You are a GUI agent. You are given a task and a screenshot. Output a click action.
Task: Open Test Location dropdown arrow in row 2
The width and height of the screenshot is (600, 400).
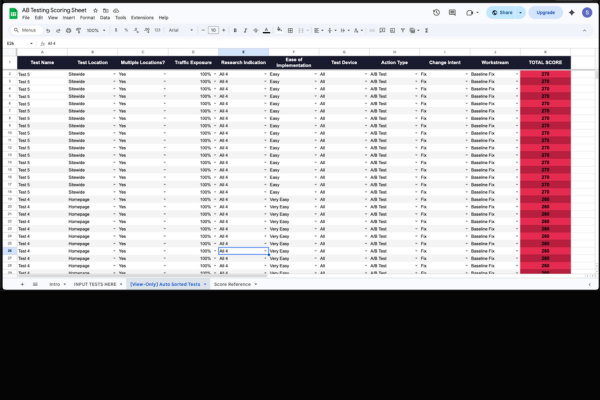click(x=114, y=74)
